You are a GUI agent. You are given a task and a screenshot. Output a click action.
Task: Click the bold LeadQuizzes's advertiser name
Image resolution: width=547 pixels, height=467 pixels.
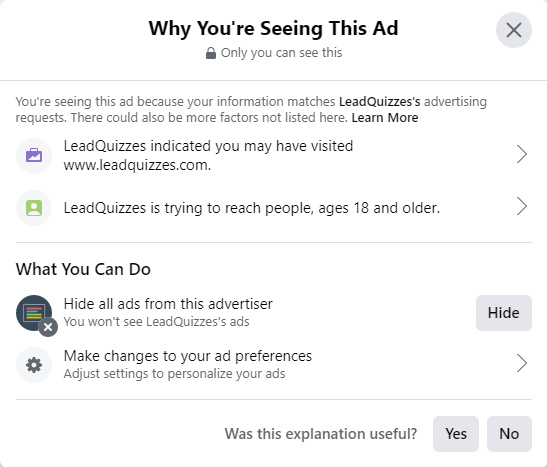380,102
